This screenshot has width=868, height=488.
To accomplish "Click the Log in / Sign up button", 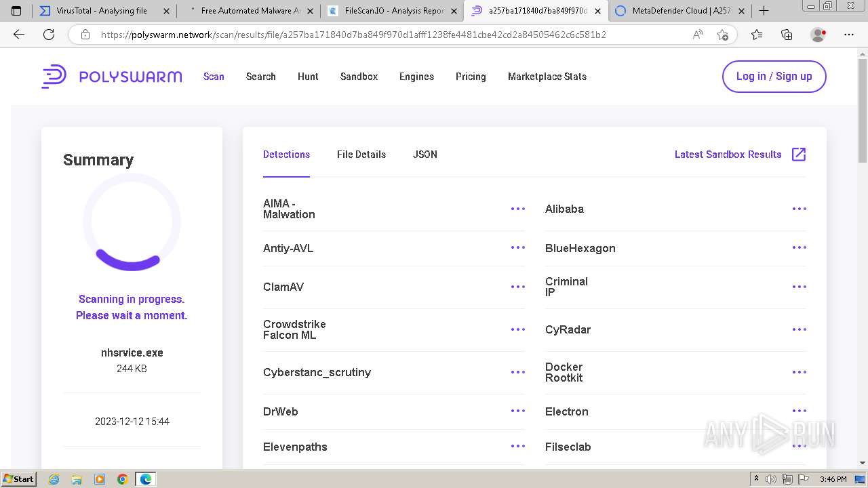I will pyautogui.click(x=774, y=76).
